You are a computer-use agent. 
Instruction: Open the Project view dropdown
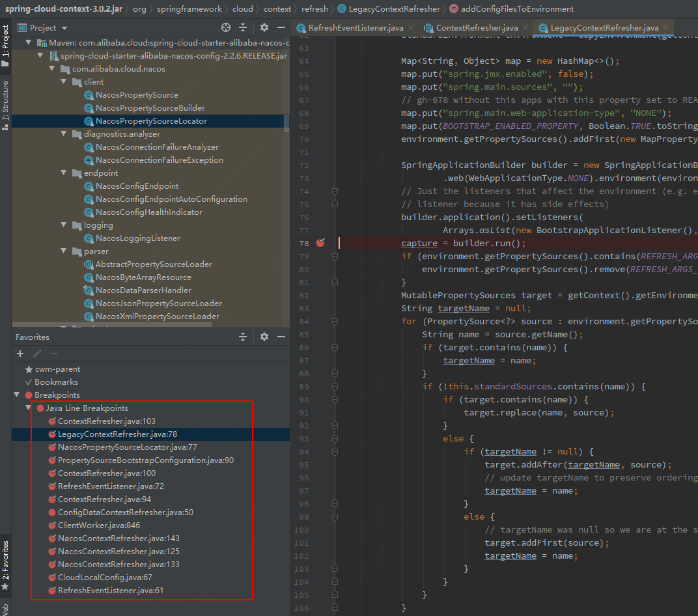coord(43,27)
